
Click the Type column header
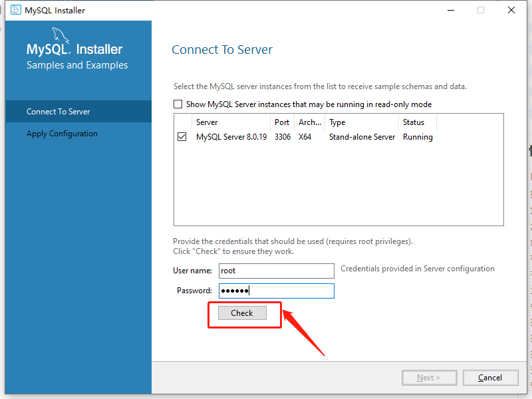tap(362, 122)
